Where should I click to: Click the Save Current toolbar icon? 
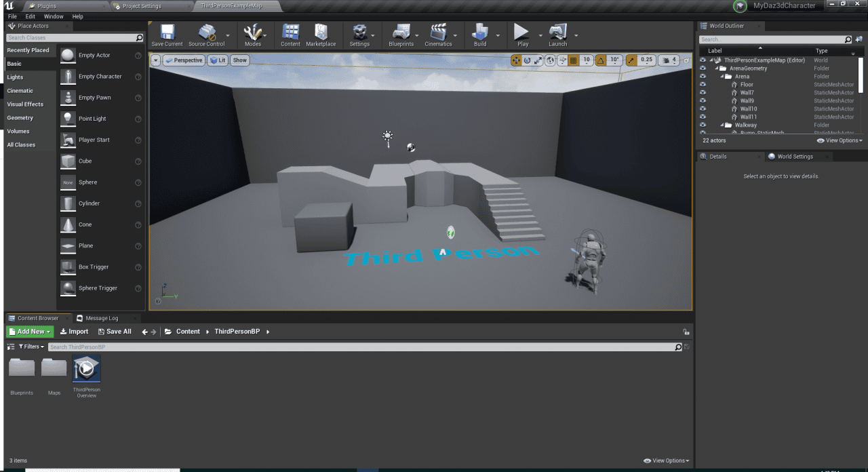click(167, 32)
